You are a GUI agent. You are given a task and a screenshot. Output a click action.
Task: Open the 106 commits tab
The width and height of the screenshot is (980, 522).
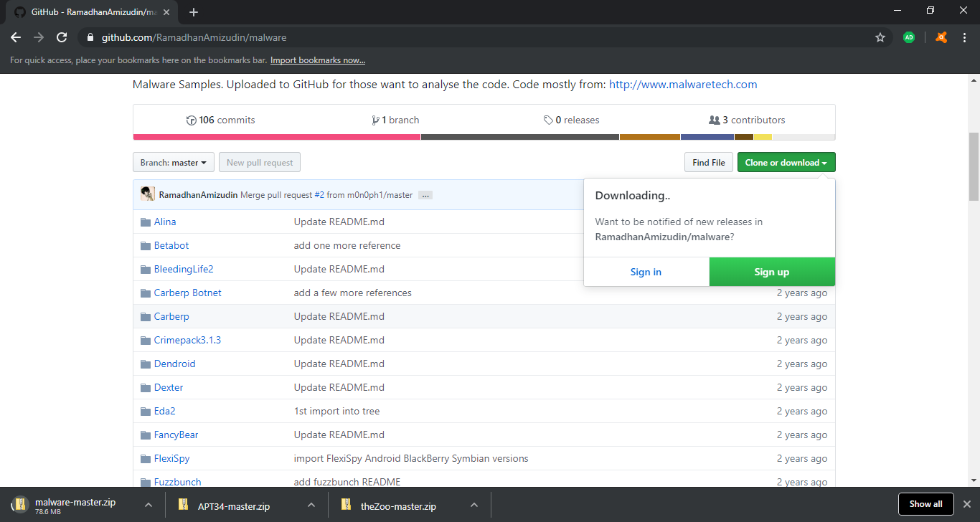(x=221, y=120)
